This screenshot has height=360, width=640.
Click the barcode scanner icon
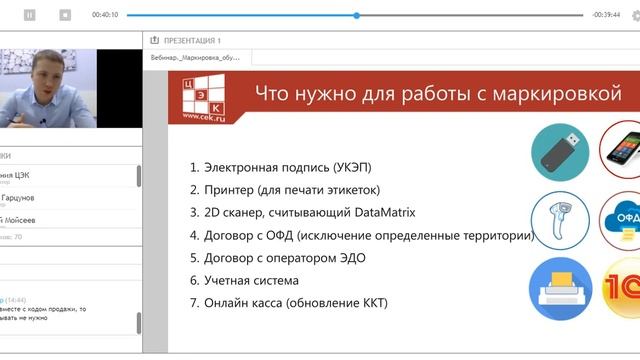point(560,221)
